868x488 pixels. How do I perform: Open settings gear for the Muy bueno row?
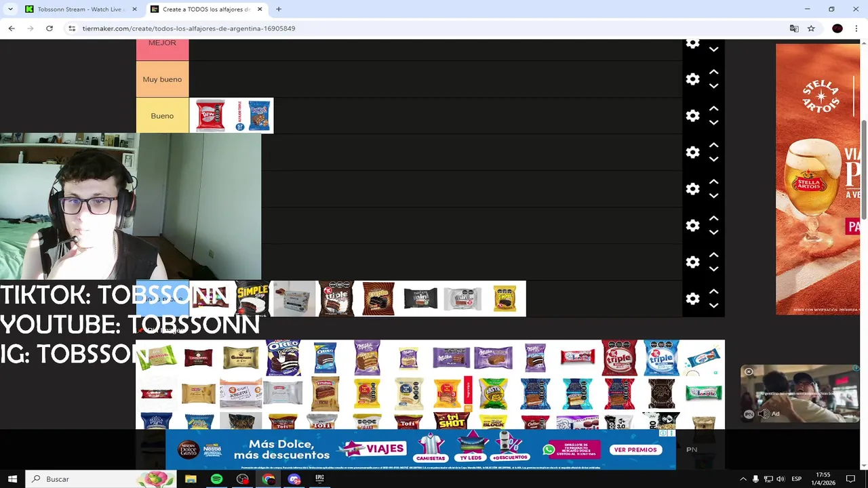coord(692,79)
